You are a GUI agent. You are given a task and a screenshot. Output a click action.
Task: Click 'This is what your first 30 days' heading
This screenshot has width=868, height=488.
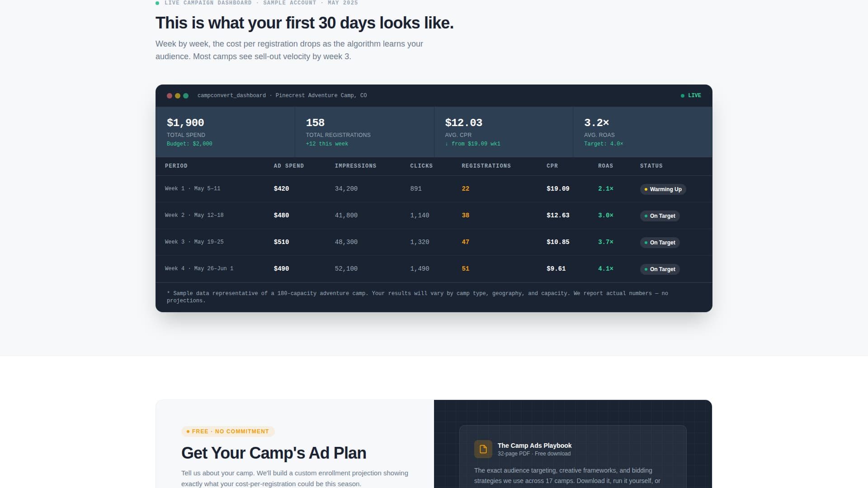tap(304, 23)
